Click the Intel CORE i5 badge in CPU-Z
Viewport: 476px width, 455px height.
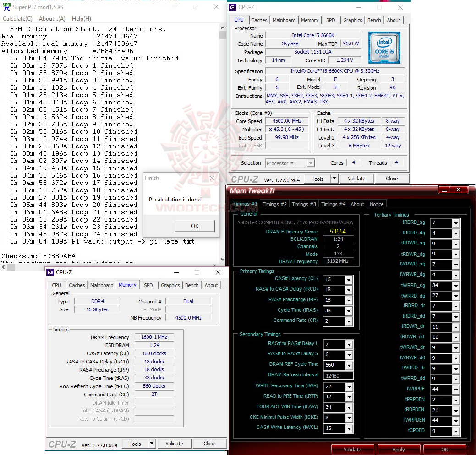[x=384, y=48]
